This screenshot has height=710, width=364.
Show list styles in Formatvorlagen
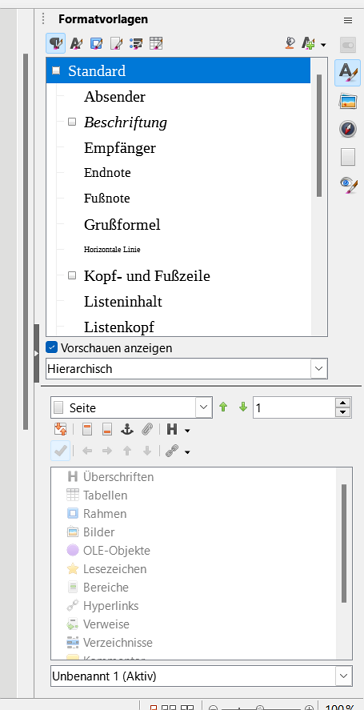[x=136, y=43]
